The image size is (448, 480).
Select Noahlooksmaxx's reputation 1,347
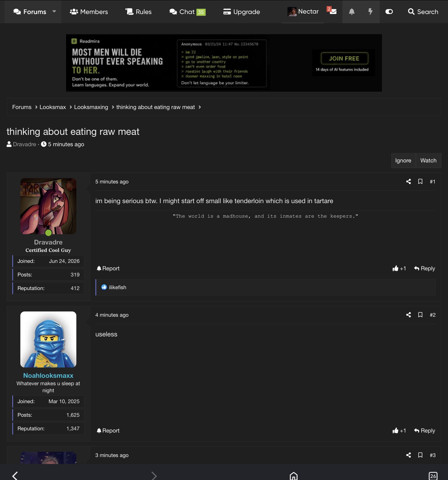pos(73,429)
